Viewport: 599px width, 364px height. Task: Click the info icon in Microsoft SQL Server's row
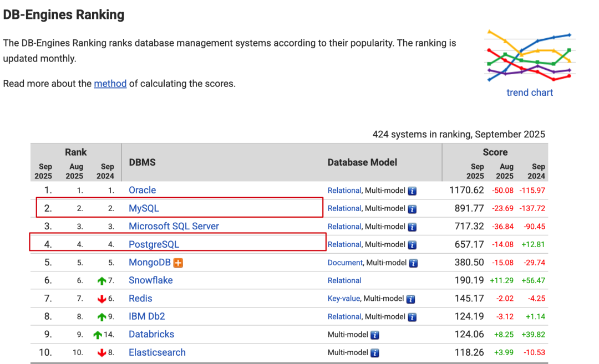tap(412, 227)
